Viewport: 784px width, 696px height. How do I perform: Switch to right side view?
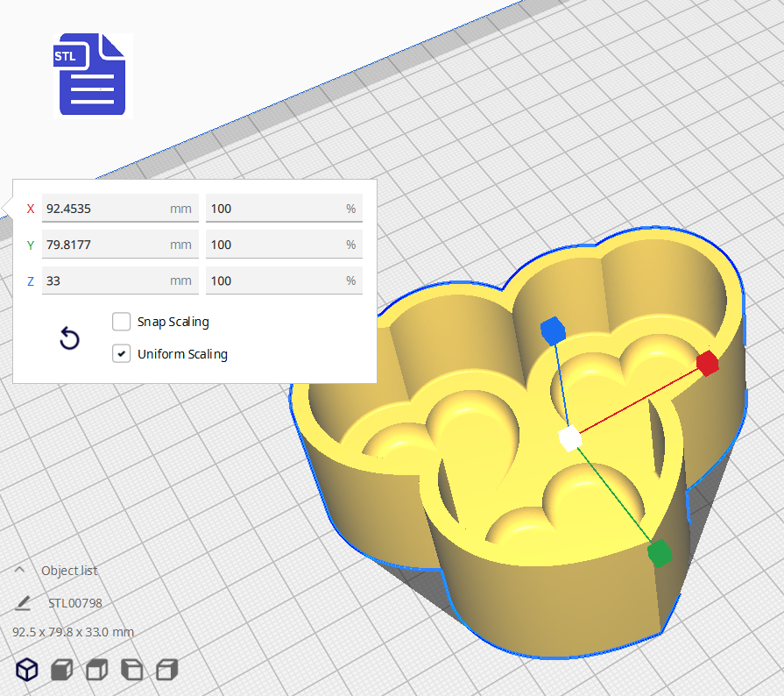click(166, 669)
